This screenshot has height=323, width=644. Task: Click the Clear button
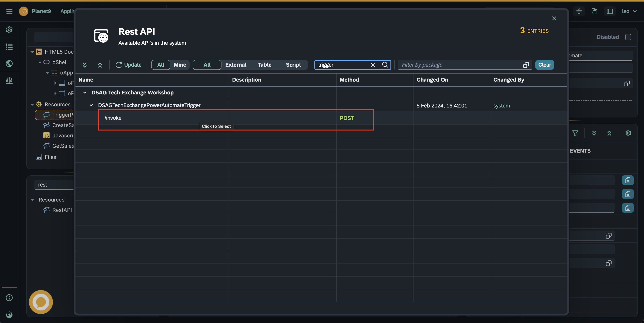pyautogui.click(x=544, y=65)
